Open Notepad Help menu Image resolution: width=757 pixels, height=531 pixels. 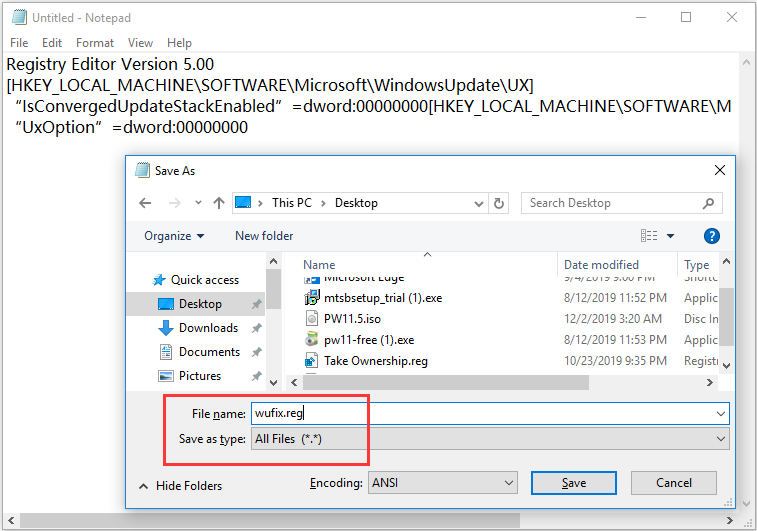[x=179, y=43]
